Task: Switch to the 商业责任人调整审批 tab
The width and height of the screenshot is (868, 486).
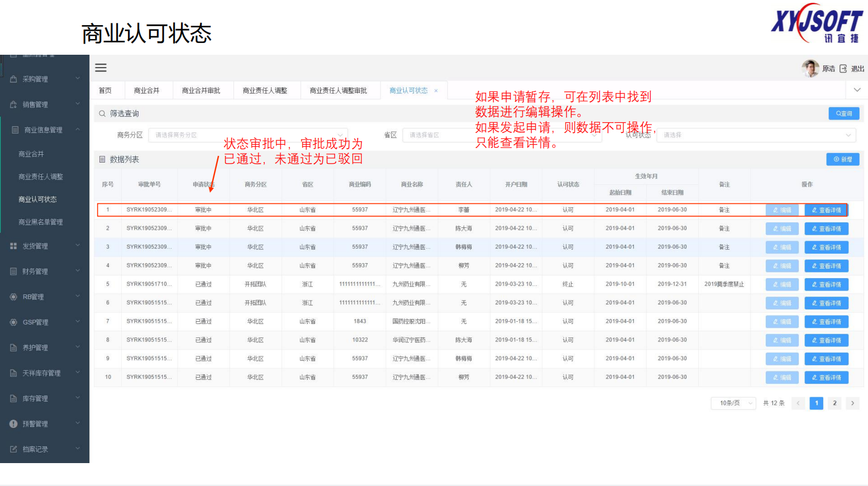Action: pyautogui.click(x=338, y=90)
